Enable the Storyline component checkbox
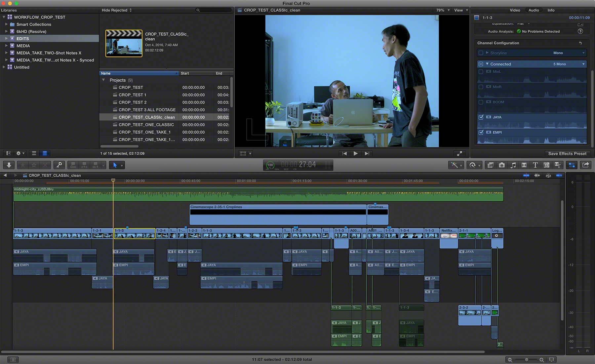This screenshot has width=595, height=364. pos(481,53)
